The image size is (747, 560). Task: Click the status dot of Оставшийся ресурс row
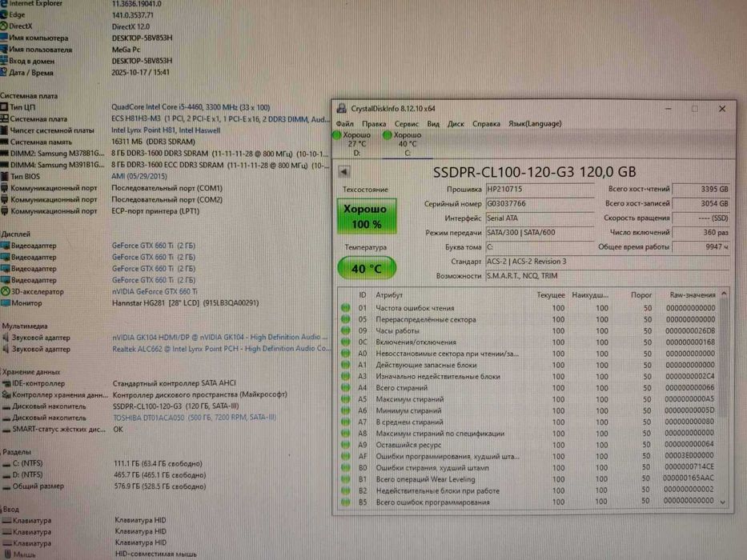tap(345, 446)
